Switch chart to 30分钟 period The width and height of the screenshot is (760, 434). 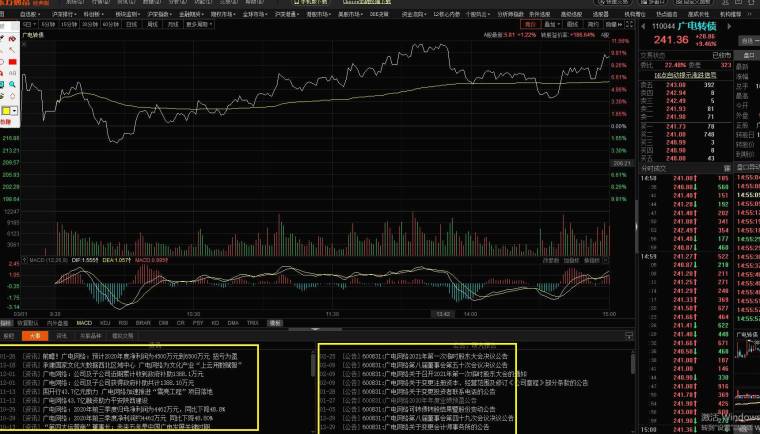90,24
